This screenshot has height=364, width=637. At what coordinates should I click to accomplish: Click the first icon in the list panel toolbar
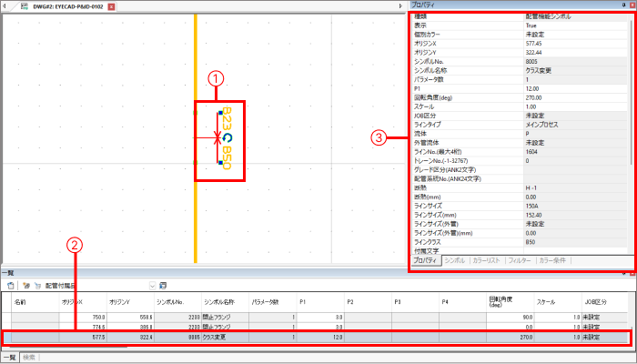pos(10,286)
